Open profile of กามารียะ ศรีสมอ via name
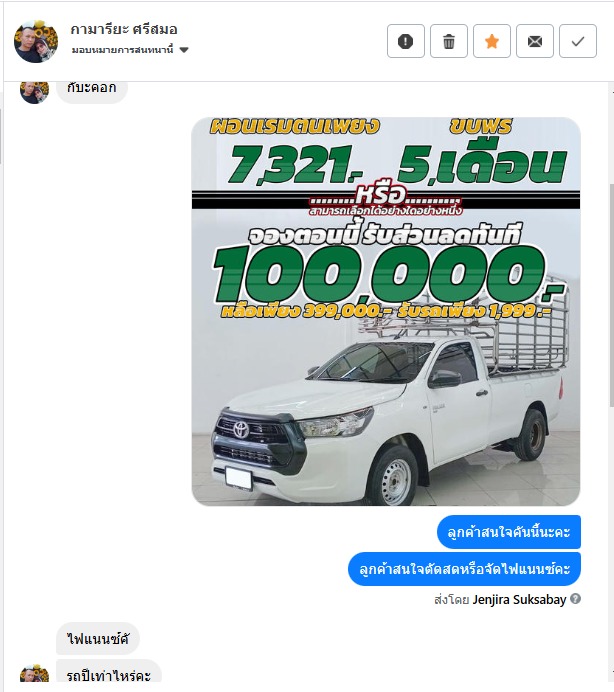The height and width of the screenshot is (692, 614). point(124,29)
